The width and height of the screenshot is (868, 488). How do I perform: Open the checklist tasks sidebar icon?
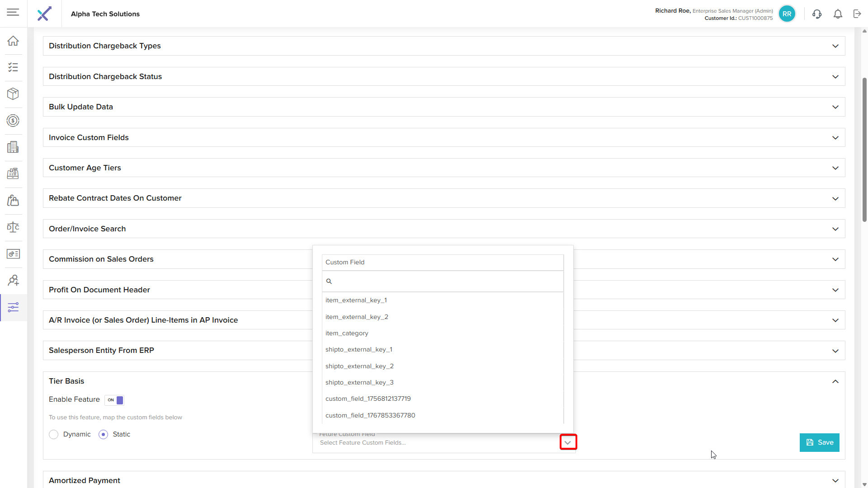click(x=13, y=67)
